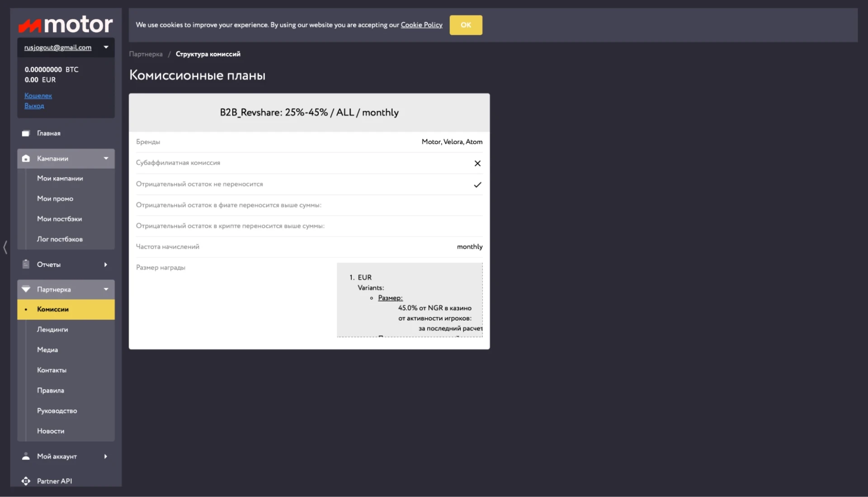The image size is (868, 497).
Task: Accept cookies with the OK button
Action: pyautogui.click(x=466, y=25)
